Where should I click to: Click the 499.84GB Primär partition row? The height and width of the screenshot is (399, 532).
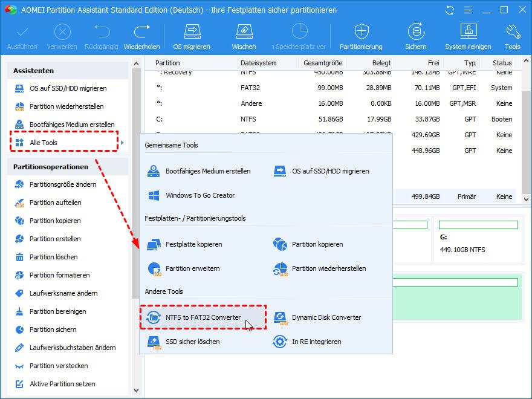(x=455, y=197)
